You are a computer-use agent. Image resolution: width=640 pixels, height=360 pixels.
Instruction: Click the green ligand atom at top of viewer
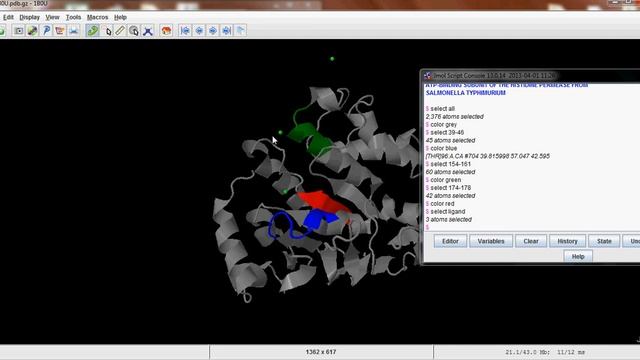pyautogui.click(x=332, y=59)
